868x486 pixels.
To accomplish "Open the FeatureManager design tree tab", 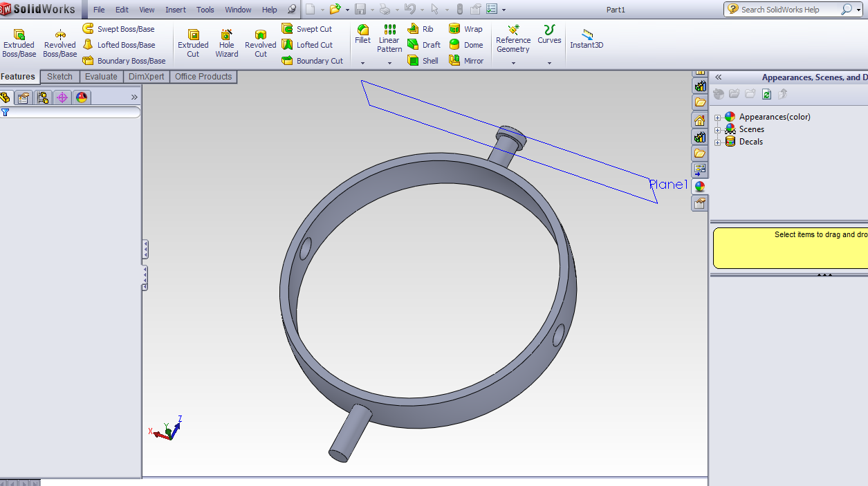I will pos(6,97).
